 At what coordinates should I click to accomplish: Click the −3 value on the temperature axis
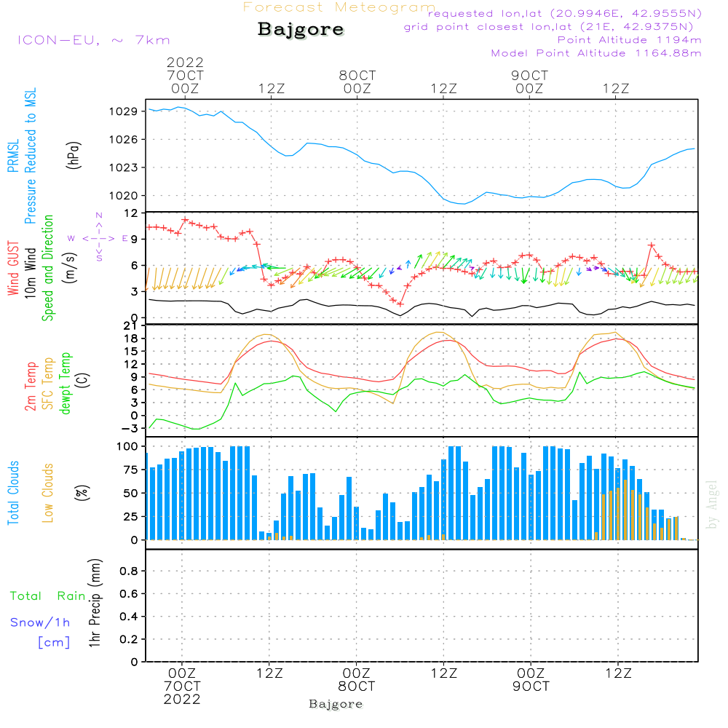[x=130, y=429]
